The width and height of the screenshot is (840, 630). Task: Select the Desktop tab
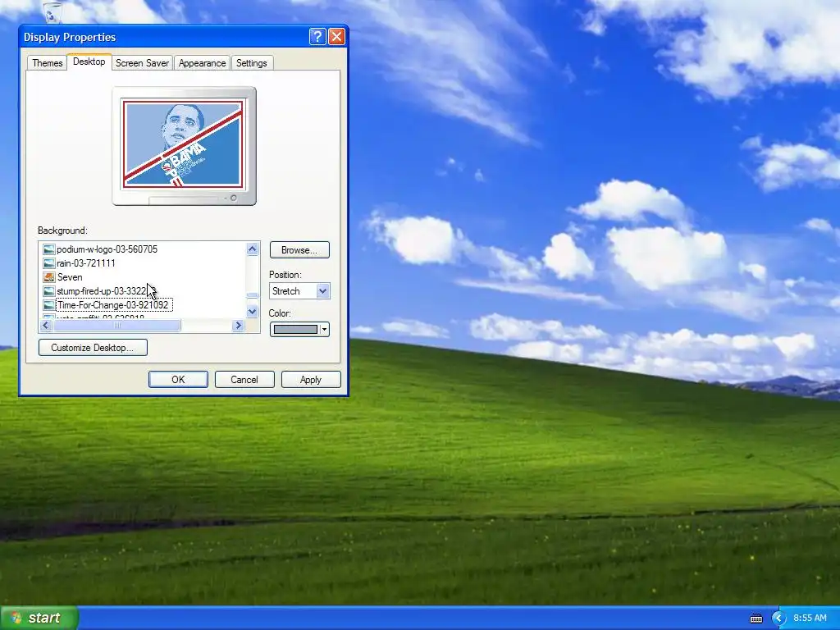(x=89, y=62)
